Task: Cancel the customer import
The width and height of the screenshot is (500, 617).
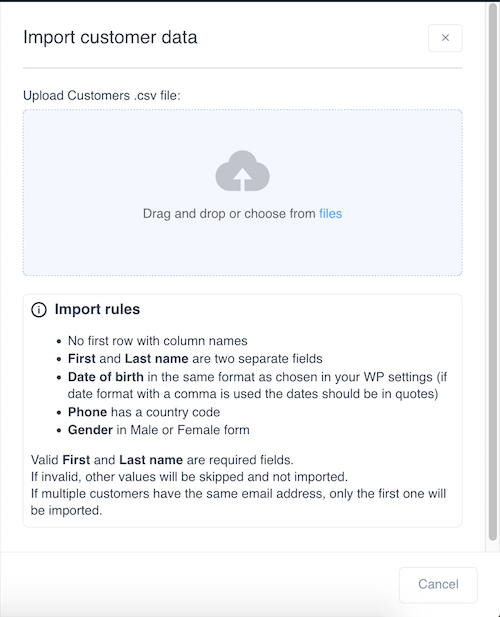Action: click(x=438, y=584)
